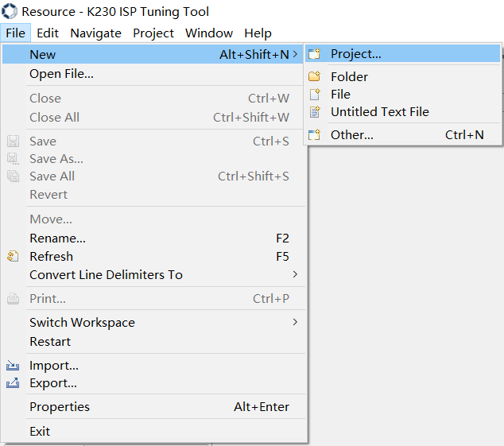Image resolution: width=504 pixels, height=446 pixels.
Task: Click the New Project icon in submenu
Action: click(315, 54)
